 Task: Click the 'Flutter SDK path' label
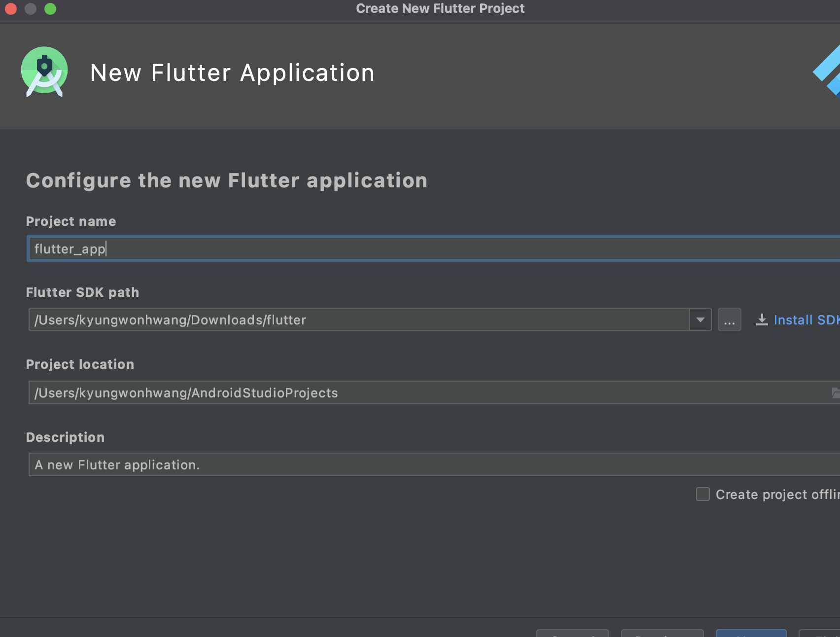[x=82, y=292]
